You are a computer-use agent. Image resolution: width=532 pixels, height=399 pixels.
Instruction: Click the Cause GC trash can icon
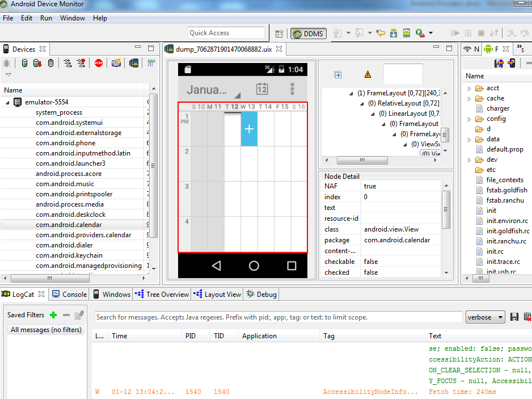pyautogui.click(x=50, y=63)
